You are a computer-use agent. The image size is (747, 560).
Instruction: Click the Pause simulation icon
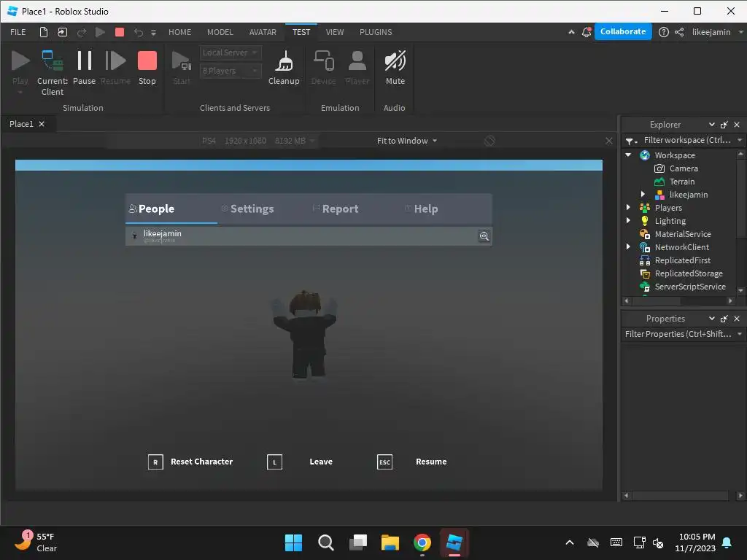(x=85, y=61)
